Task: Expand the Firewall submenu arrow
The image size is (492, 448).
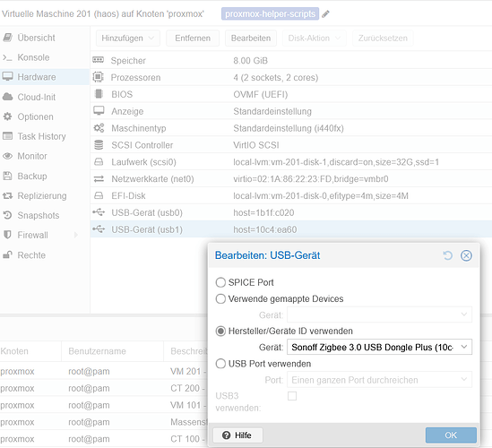Action: [76, 235]
